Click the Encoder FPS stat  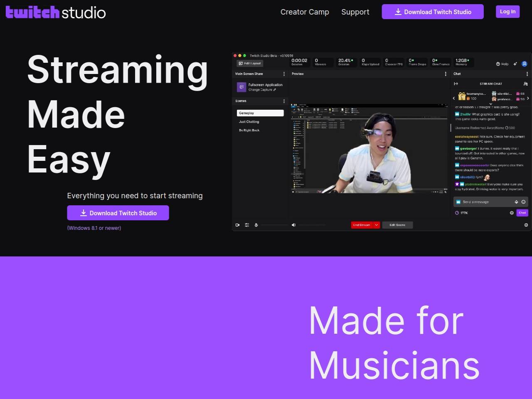pos(394,62)
